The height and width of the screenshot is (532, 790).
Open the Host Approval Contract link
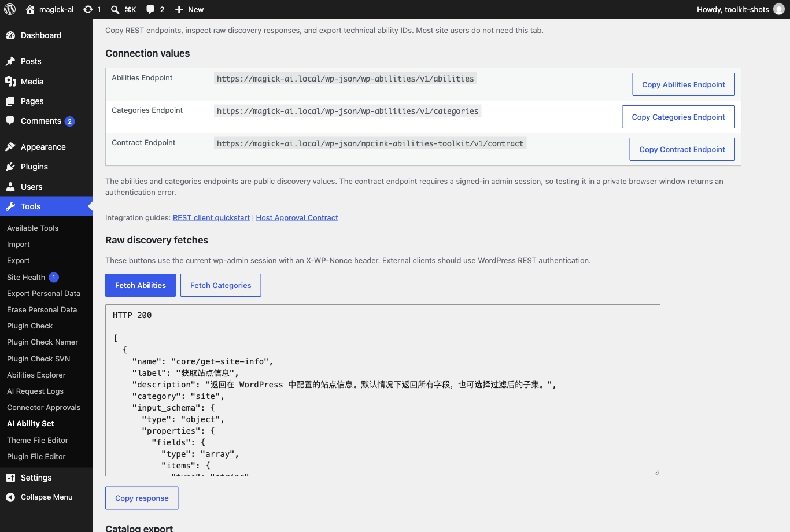click(x=297, y=217)
